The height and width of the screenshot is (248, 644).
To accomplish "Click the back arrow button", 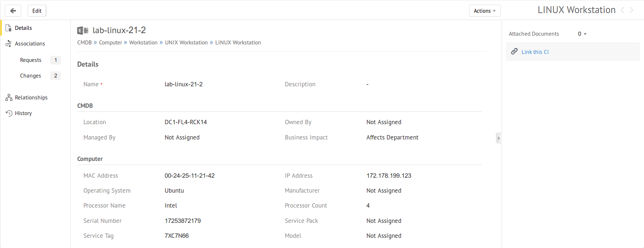I will (x=13, y=11).
